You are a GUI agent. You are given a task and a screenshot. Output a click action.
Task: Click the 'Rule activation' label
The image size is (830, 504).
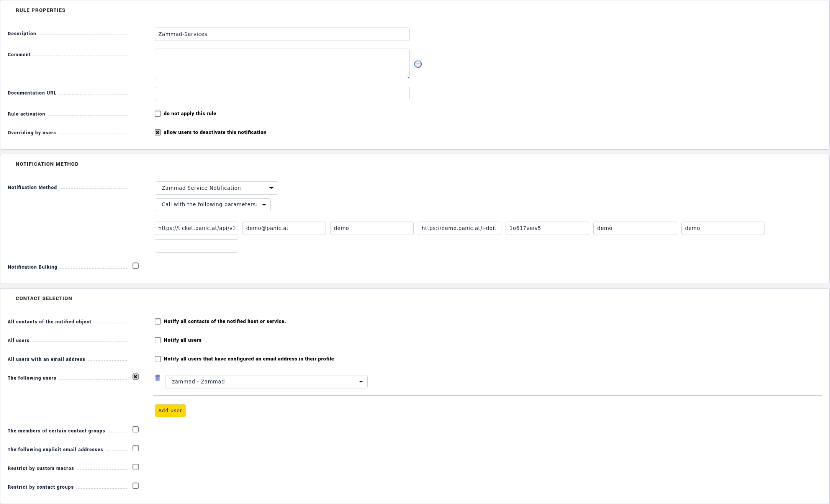[x=26, y=114]
